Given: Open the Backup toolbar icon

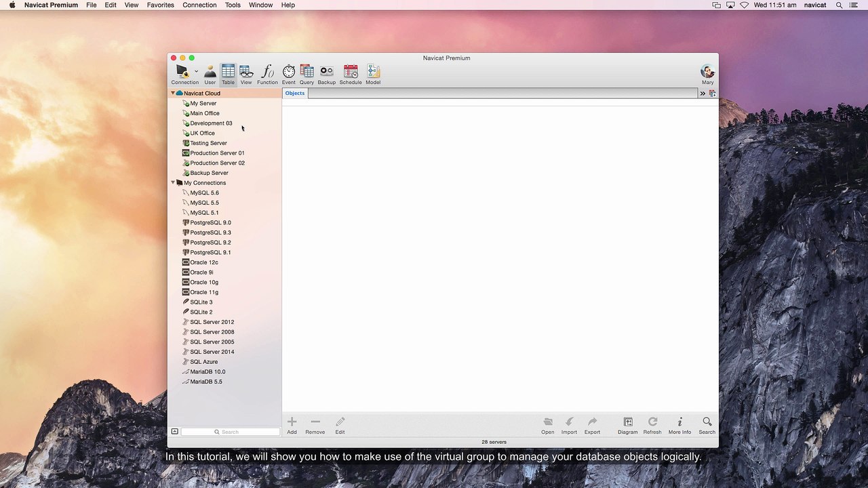Looking at the screenshot, I should [x=327, y=74].
